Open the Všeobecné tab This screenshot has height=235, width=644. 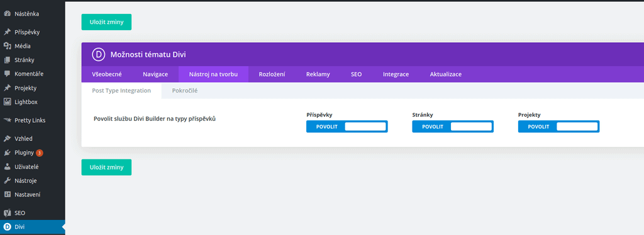click(107, 74)
